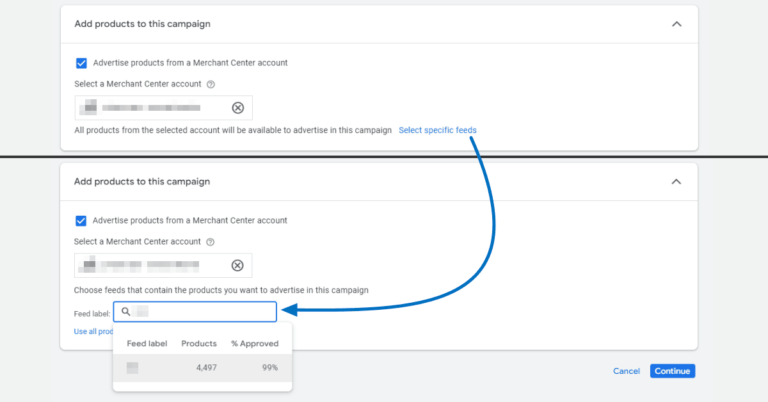Collapse the lower Add products section

coord(676,182)
